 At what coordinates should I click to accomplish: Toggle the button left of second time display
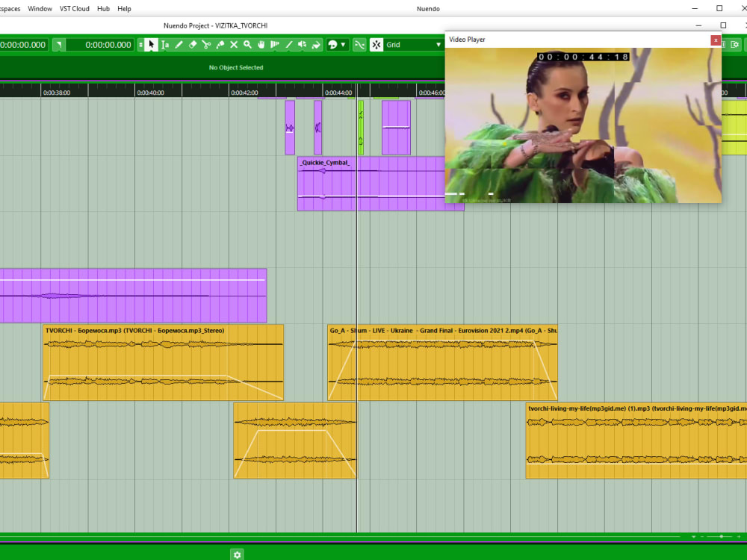point(58,45)
